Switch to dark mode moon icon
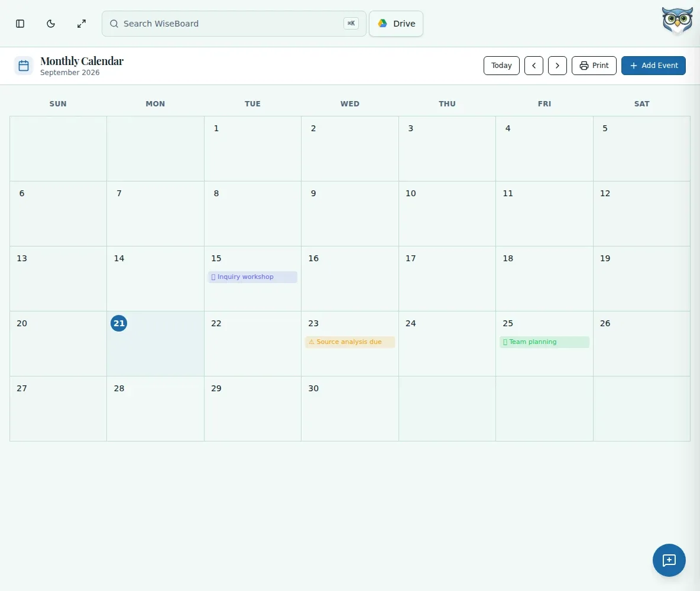Viewport: 700px width, 591px height. point(51,24)
